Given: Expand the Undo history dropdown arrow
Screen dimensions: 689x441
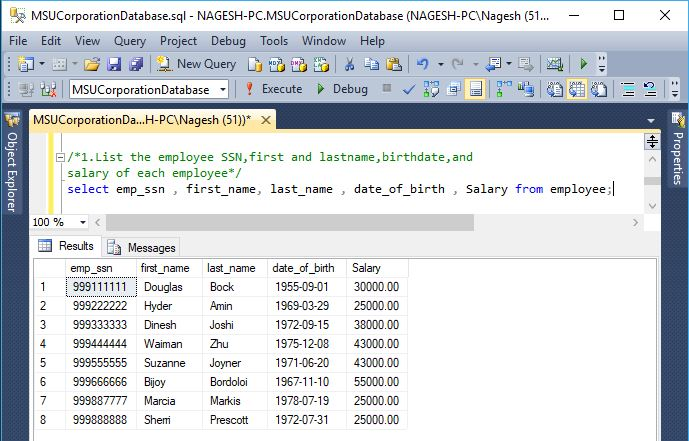Looking at the screenshot, I should click(x=440, y=65).
